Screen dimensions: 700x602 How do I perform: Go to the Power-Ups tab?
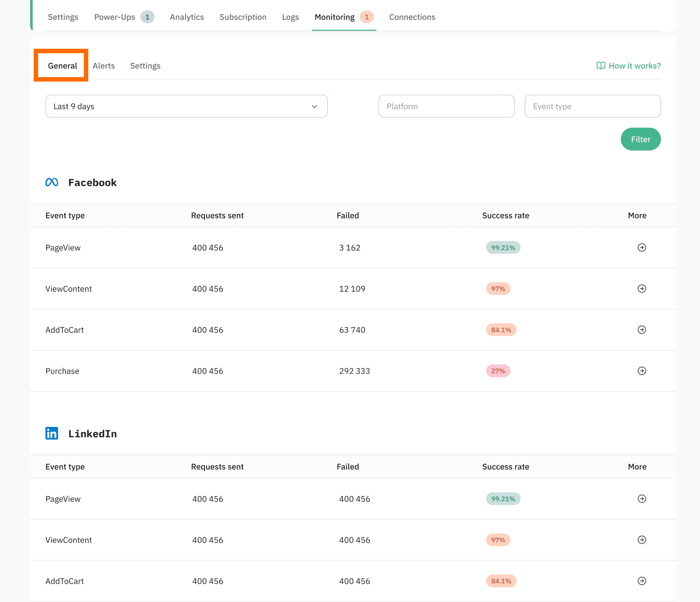pos(115,17)
